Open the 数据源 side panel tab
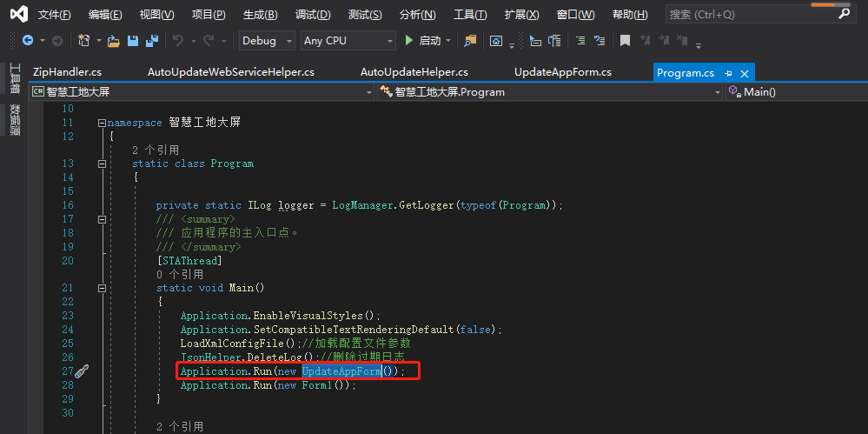868x434 pixels. 15,120
